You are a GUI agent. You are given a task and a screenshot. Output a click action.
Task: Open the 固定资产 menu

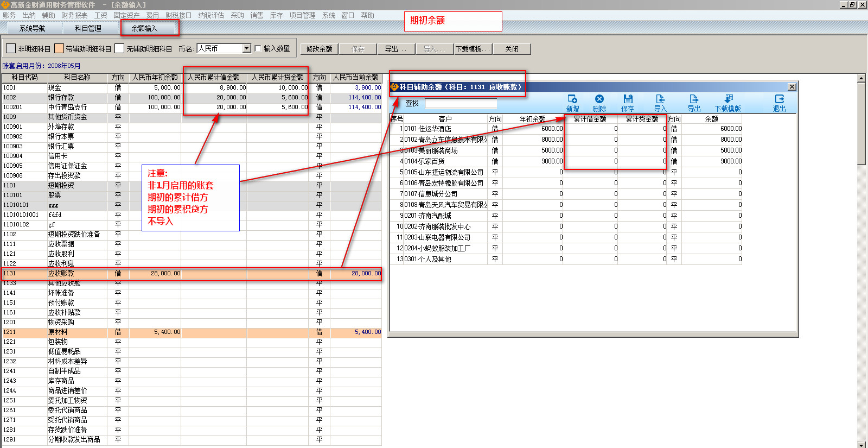coord(126,15)
